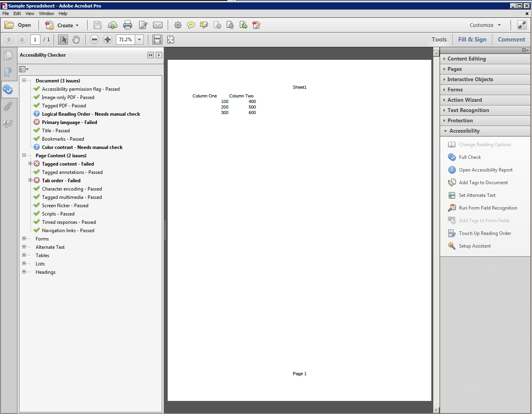This screenshot has width=532, height=414.
Task: Expand the Tab order - Failed item
Action: pyautogui.click(x=30, y=180)
